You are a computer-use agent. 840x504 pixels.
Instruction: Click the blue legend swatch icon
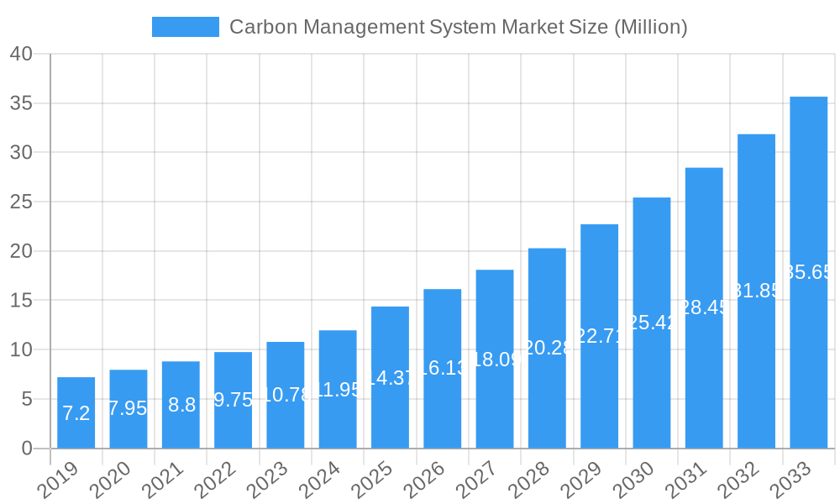click(186, 26)
